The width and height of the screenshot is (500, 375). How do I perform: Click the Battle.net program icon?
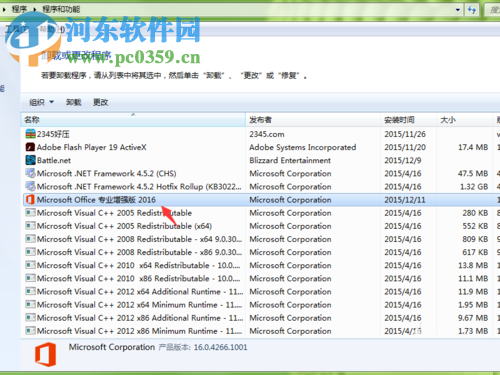tap(30, 160)
